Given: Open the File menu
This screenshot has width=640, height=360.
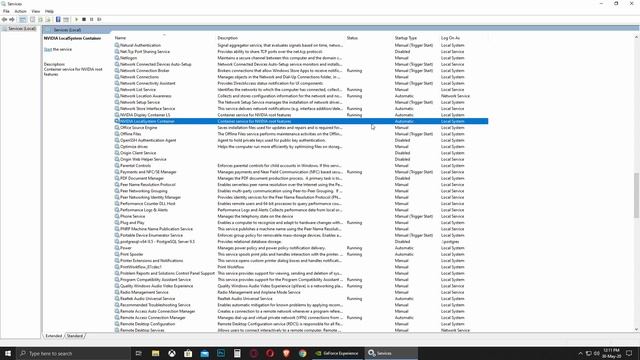Looking at the screenshot, I should point(6,11).
